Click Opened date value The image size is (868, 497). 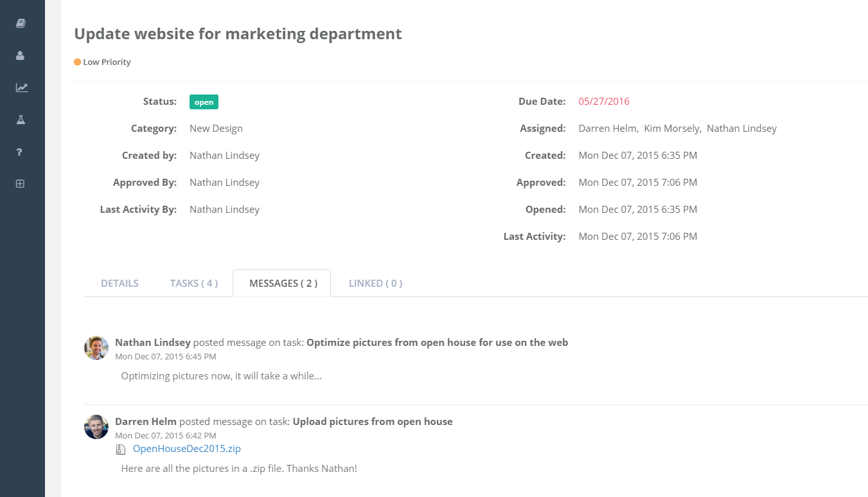pos(637,210)
